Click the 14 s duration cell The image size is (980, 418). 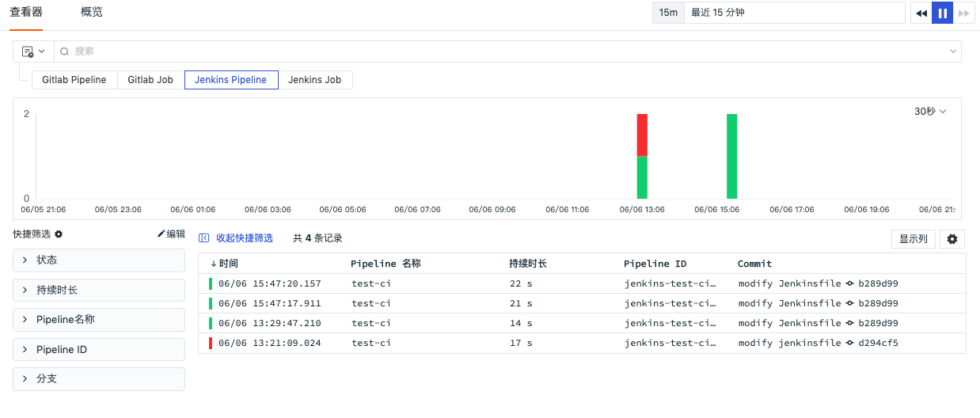click(521, 323)
